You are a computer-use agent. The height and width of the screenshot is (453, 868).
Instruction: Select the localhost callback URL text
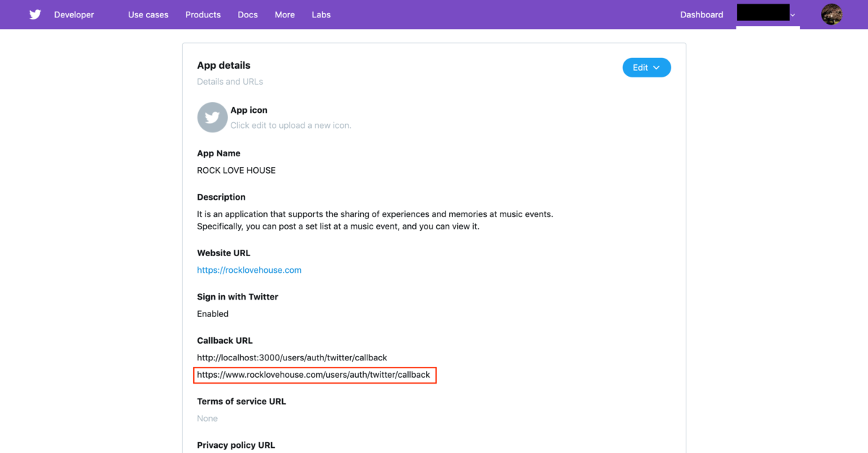coord(292,357)
